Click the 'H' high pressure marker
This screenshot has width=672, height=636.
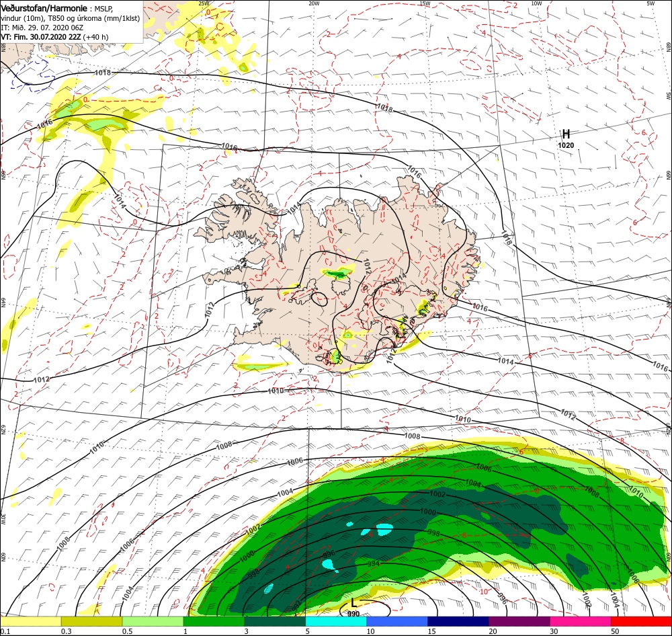click(x=566, y=134)
